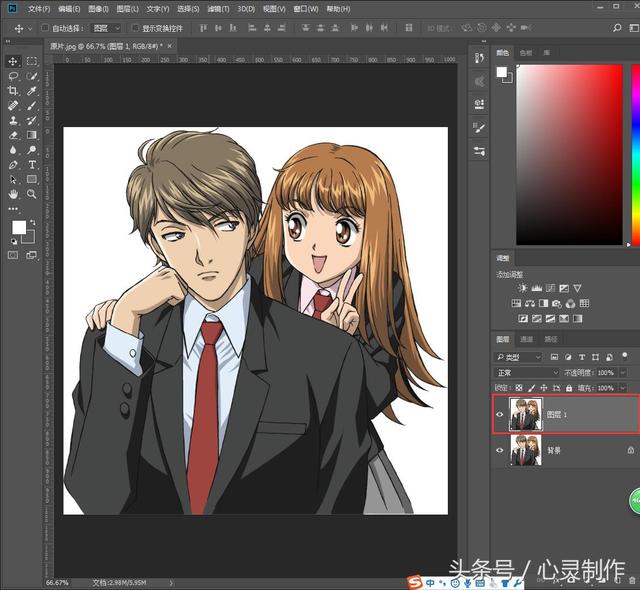The width and height of the screenshot is (640, 590).
Task: Select the Move tool in the toolbox
Action: click(x=13, y=61)
